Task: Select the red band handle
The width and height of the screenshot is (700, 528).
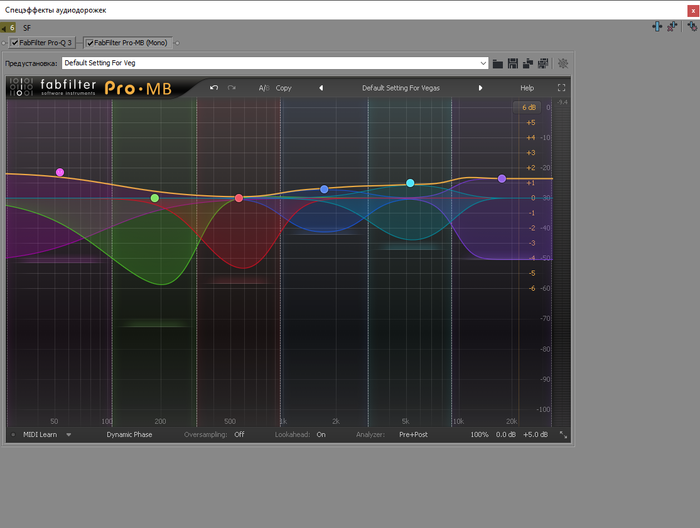Action: click(239, 198)
